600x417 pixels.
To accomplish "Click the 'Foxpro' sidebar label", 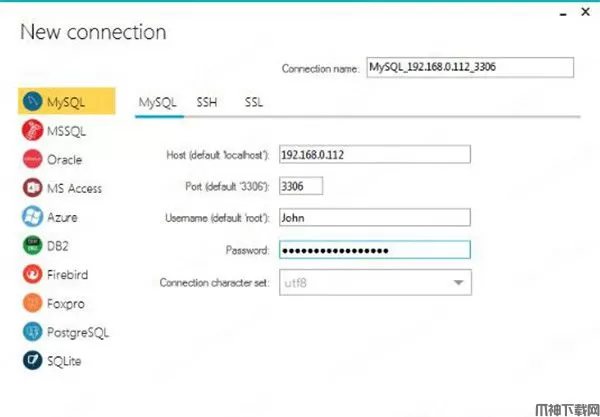I will click(x=65, y=304).
